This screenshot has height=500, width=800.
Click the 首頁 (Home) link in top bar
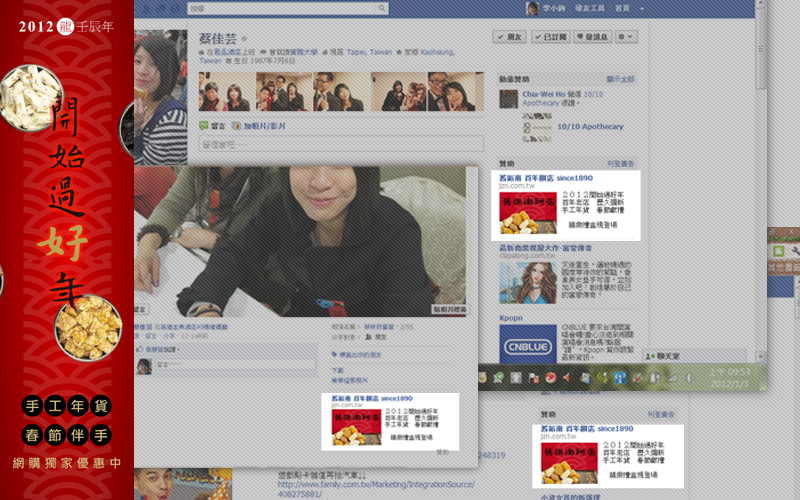coord(623,9)
